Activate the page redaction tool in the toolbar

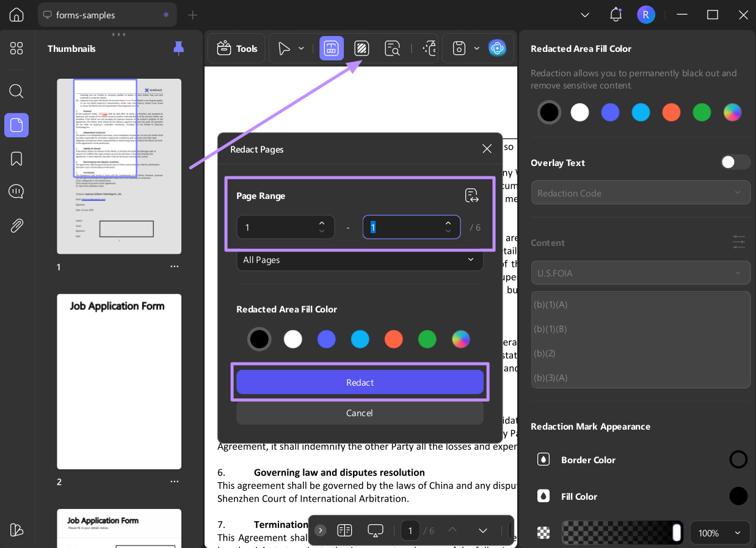click(332, 48)
